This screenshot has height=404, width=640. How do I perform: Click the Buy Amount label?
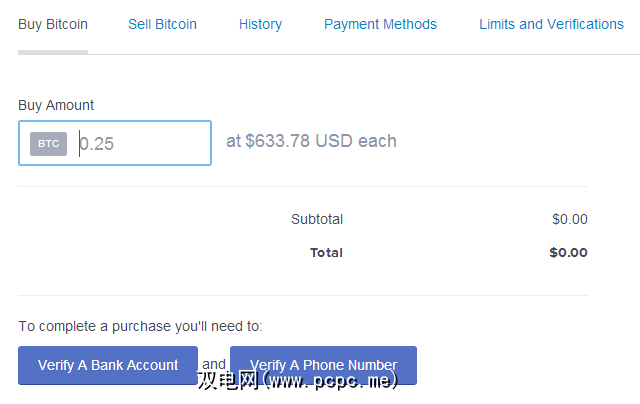click(x=56, y=105)
